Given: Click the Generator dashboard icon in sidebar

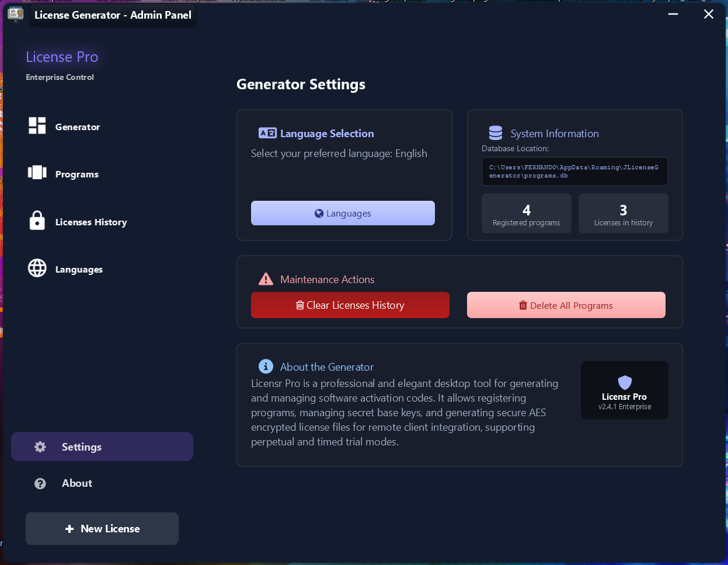Looking at the screenshot, I should click(x=37, y=125).
